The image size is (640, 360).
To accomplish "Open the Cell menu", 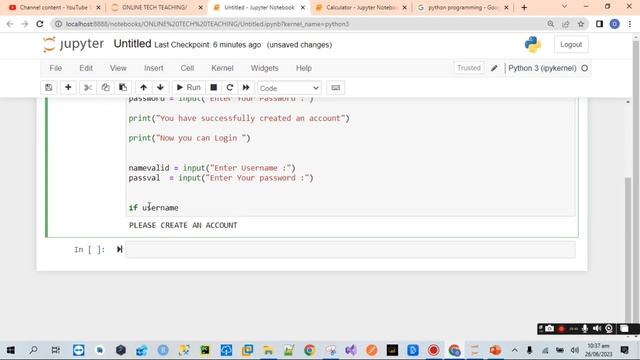I will 187,68.
